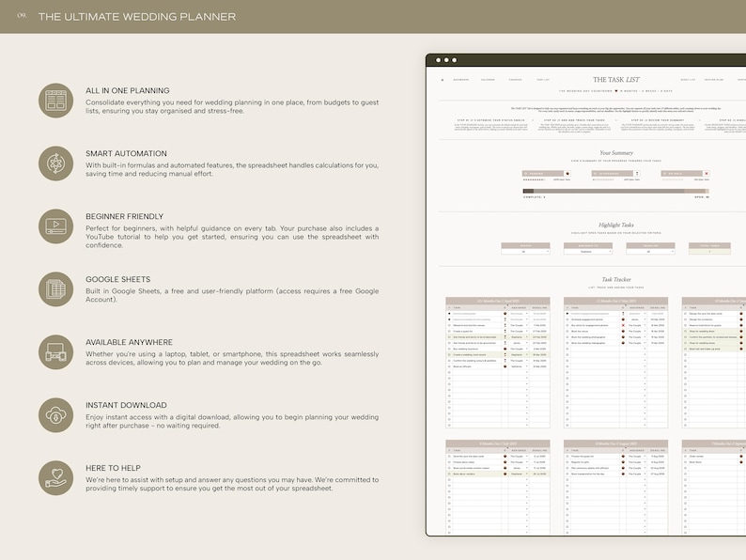Tick checkbox for 'Book the venue'
Image resolution: width=746 pixels, height=560 pixels.
coord(567,331)
